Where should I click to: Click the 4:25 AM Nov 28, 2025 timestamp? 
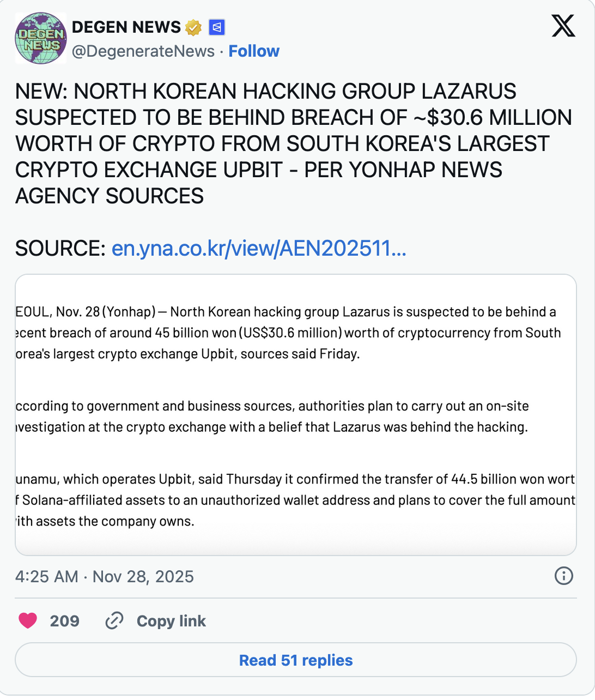click(x=105, y=576)
